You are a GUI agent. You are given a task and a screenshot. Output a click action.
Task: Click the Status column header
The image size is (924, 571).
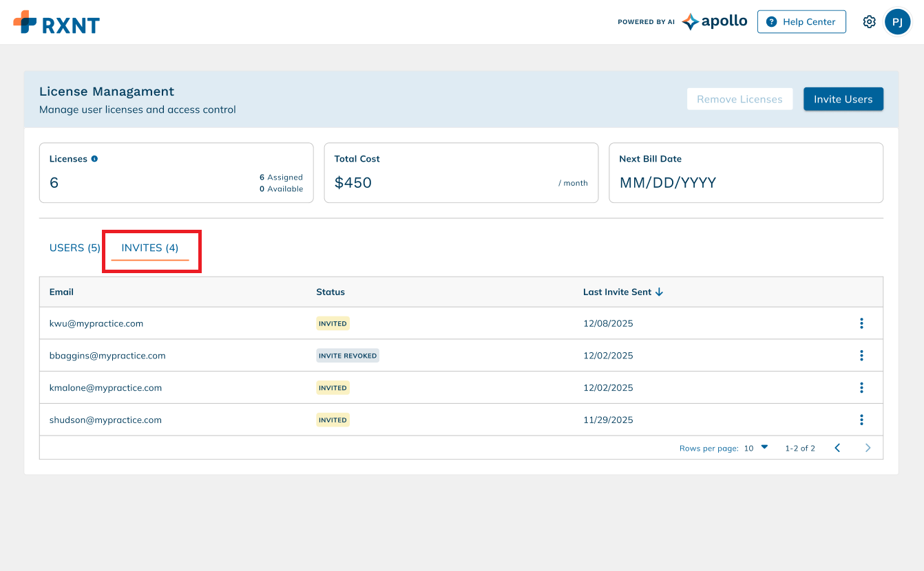click(x=330, y=292)
